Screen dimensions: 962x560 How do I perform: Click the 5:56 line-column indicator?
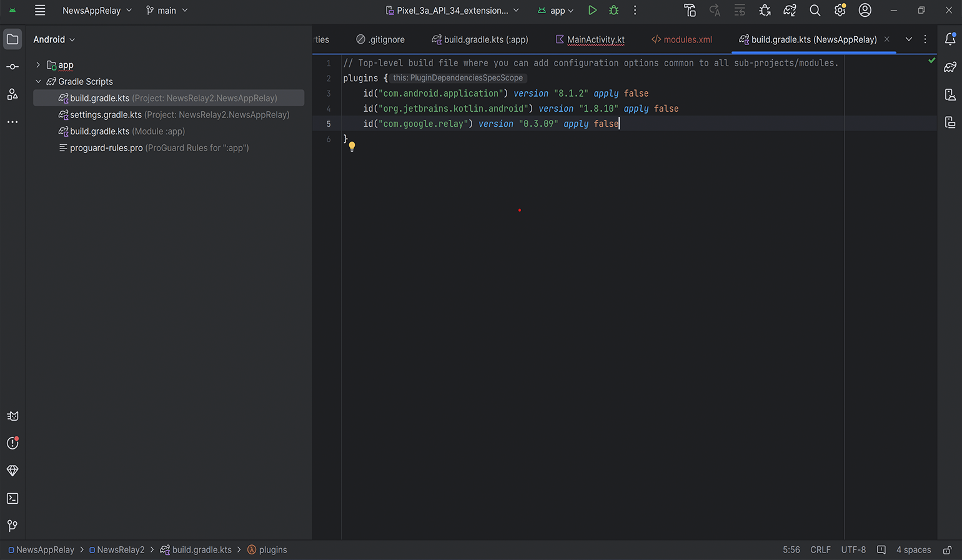[x=791, y=550]
